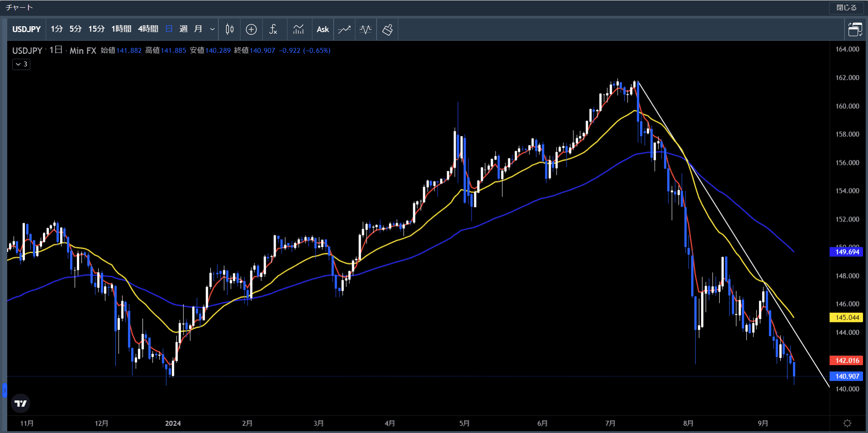Switch to the 5分 timeframe

point(75,29)
